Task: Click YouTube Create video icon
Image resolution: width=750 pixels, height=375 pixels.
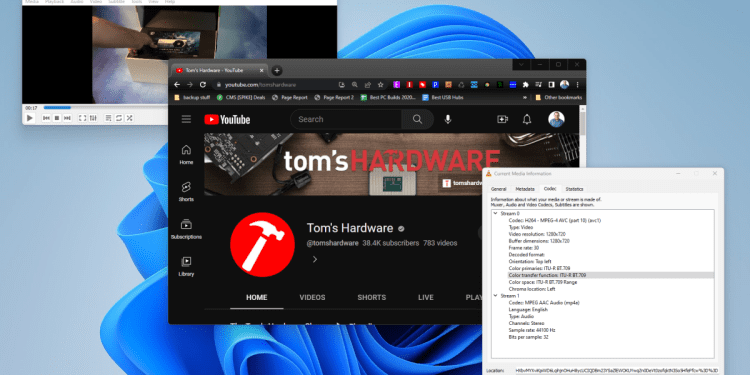Action: pos(502,120)
